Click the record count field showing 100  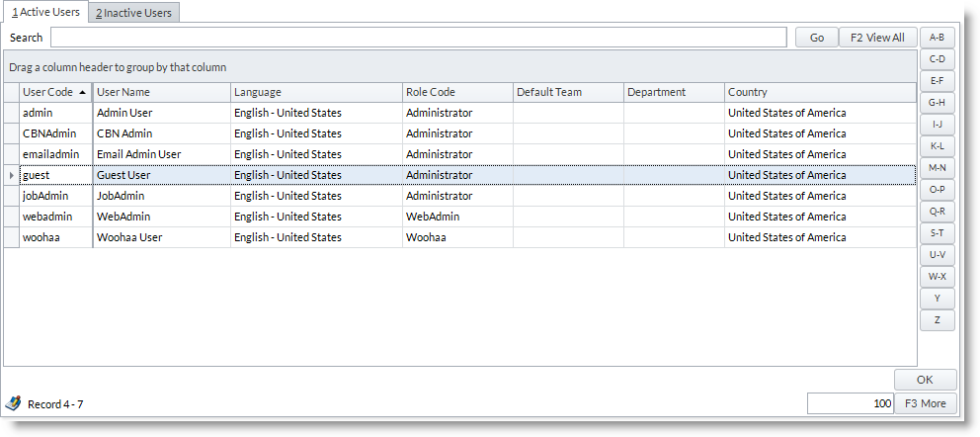(x=850, y=403)
